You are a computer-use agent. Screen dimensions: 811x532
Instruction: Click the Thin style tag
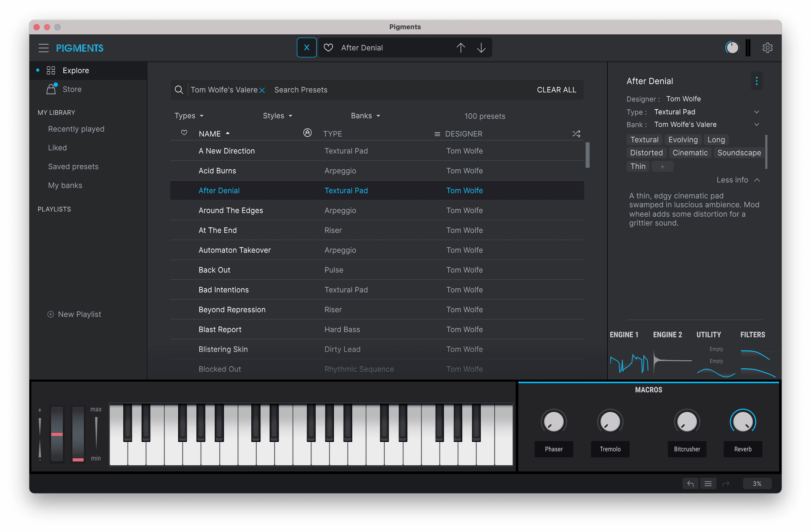pyautogui.click(x=638, y=166)
